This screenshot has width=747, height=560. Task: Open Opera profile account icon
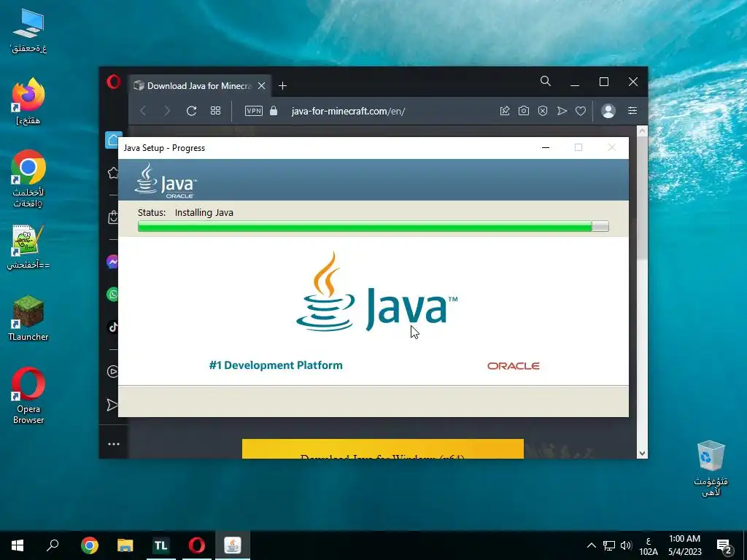pyautogui.click(x=608, y=111)
